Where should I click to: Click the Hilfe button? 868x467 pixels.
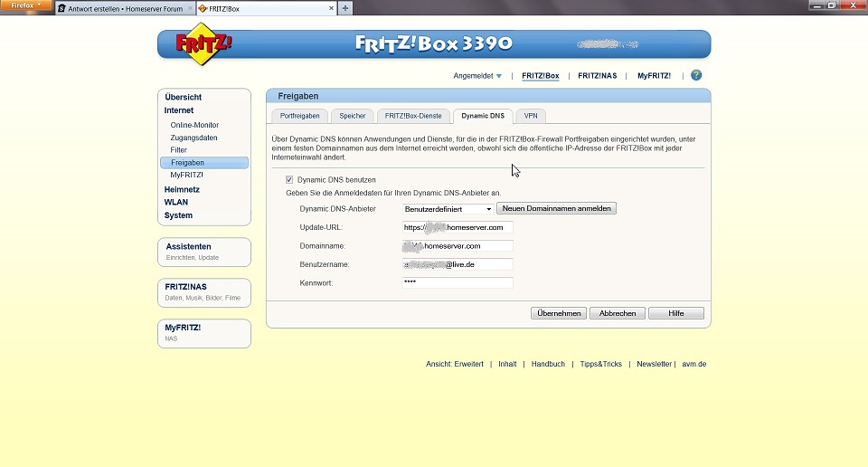(x=676, y=313)
